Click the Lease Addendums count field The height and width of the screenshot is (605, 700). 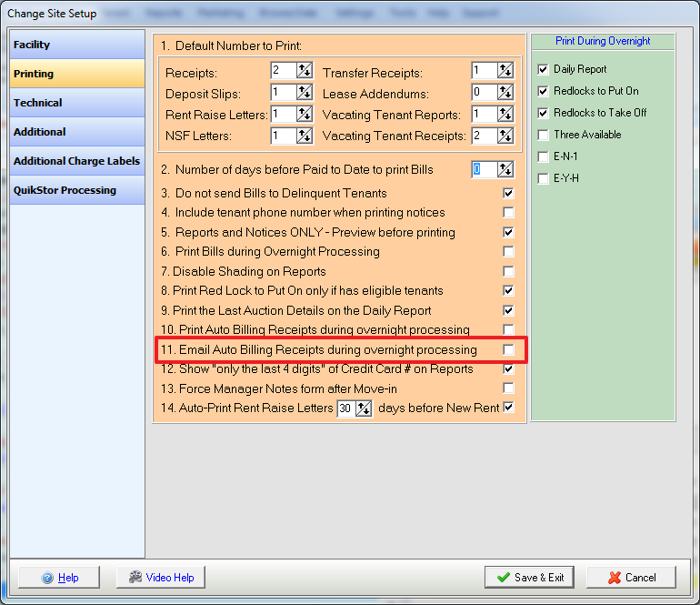point(485,93)
